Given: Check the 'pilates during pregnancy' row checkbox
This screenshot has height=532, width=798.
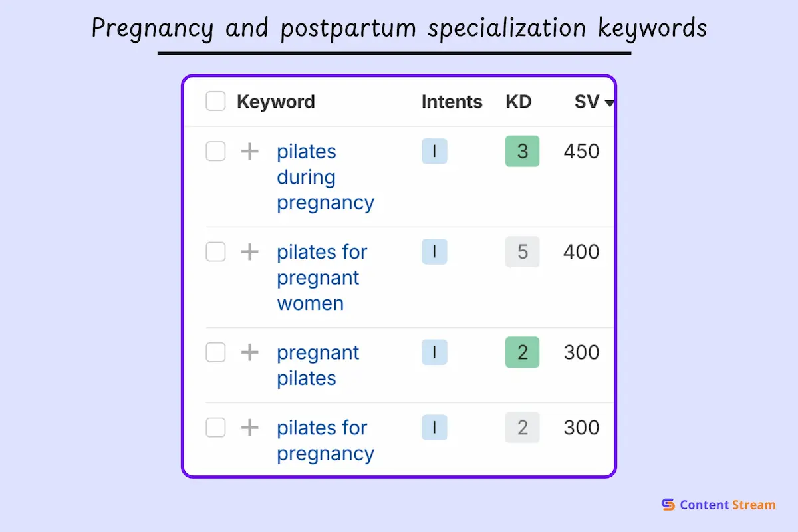Looking at the screenshot, I should click(215, 152).
